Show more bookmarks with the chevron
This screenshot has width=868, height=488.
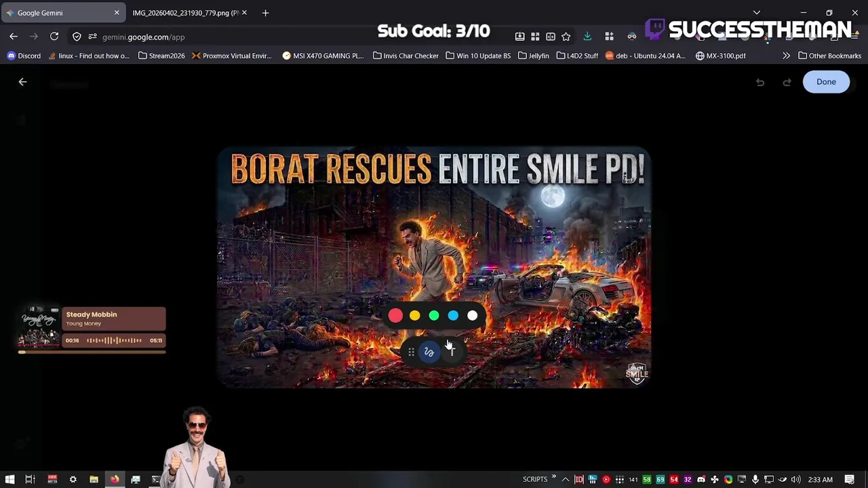786,56
